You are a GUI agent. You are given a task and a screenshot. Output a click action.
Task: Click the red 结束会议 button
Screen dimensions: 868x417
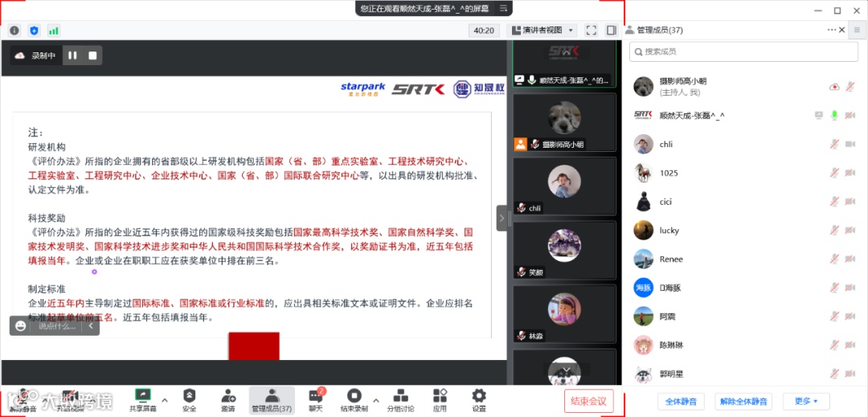pos(589,400)
